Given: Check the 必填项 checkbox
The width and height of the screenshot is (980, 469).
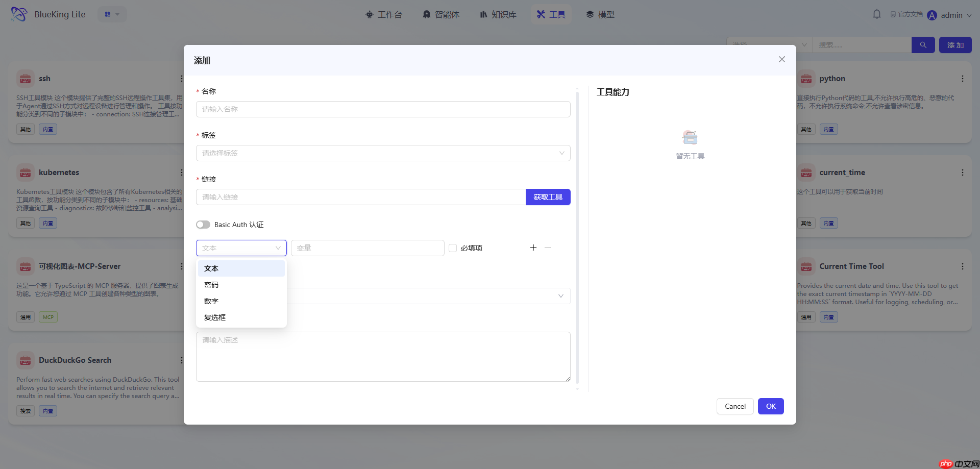Looking at the screenshot, I should point(453,248).
